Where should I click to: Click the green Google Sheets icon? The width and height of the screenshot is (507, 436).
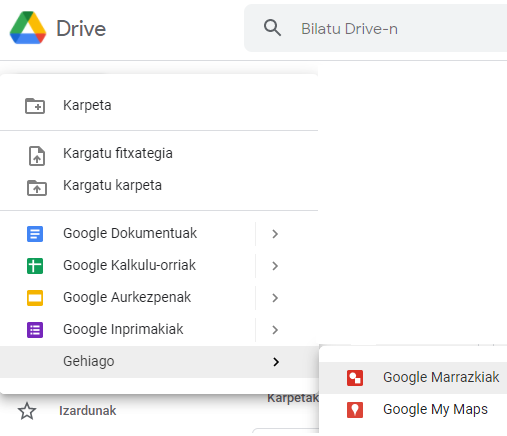point(35,266)
